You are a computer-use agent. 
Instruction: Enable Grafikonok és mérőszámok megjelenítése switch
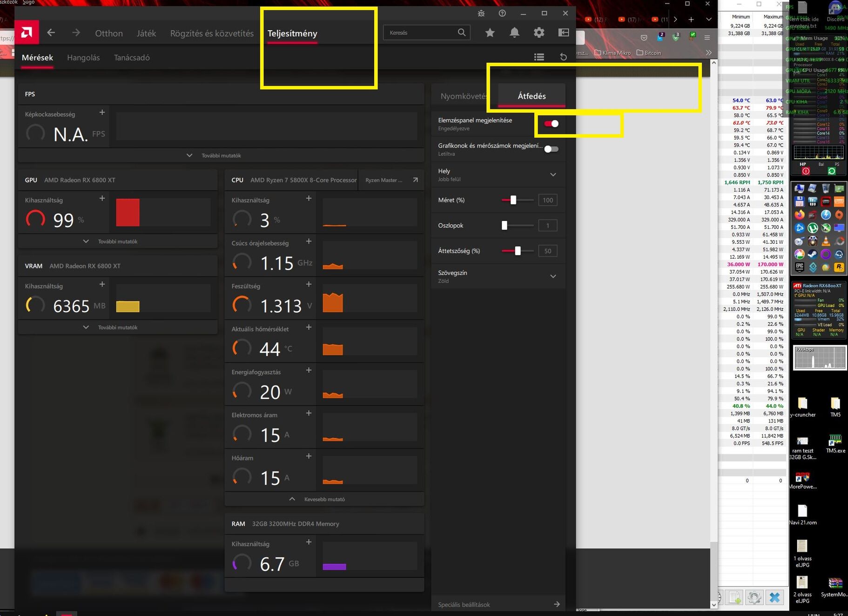[x=552, y=149]
